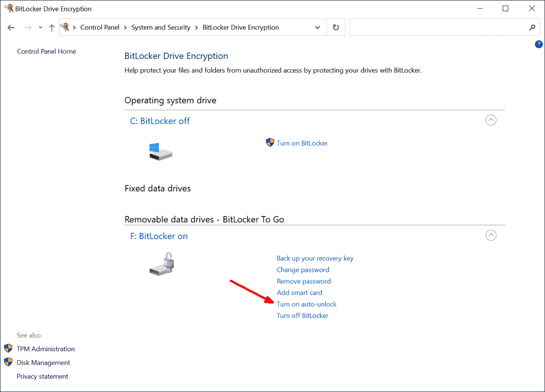Open the Privacy statement
545x392 pixels.
click(42, 376)
